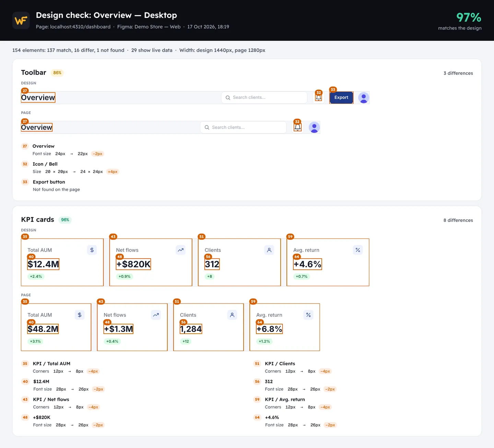Click the dollar icon on Design Total AUM card
Image resolution: width=494 pixels, height=448 pixels.
click(92, 250)
